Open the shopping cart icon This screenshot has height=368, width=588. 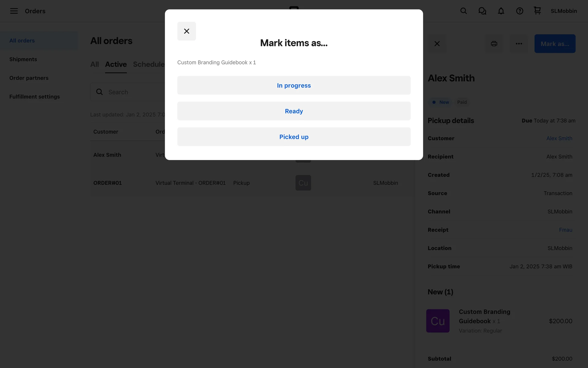tap(537, 11)
